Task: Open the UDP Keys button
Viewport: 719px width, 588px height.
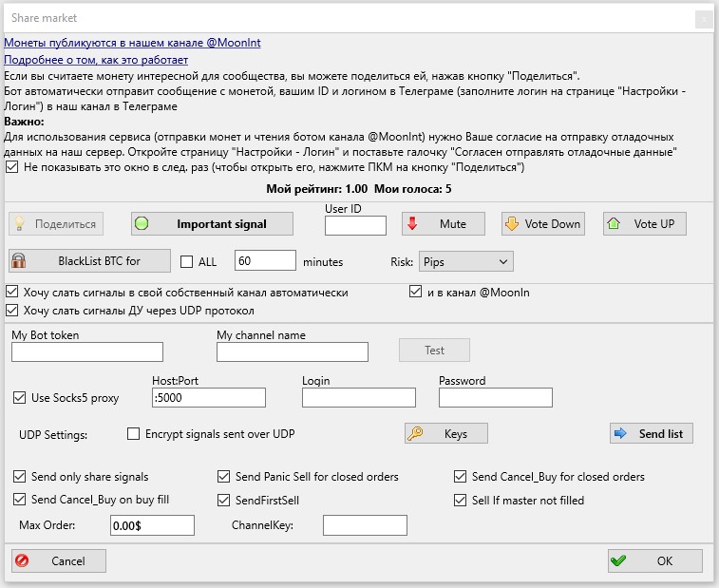Action: click(x=445, y=433)
